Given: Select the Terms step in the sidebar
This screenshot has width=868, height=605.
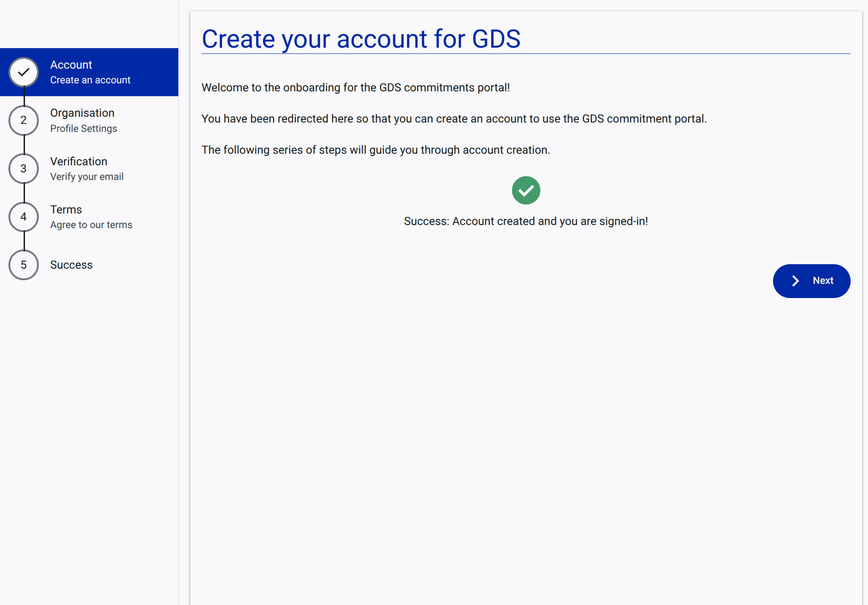Looking at the screenshot, I should pos(66,217).
